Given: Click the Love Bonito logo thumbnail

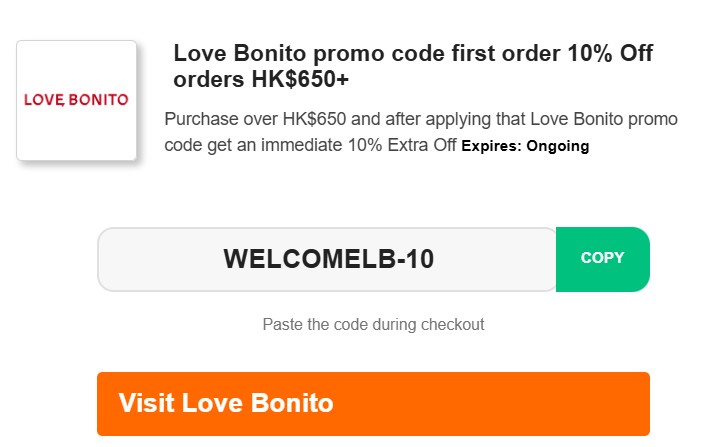Looking at the screenshot, I should coord(76,100).
